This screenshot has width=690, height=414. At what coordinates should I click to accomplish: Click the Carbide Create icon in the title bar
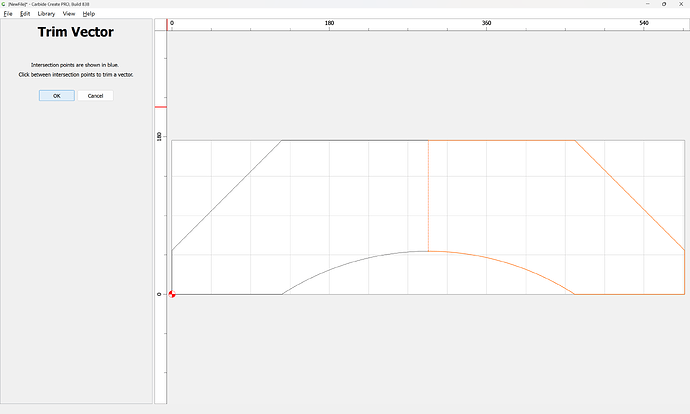click(x=4, y=4)
